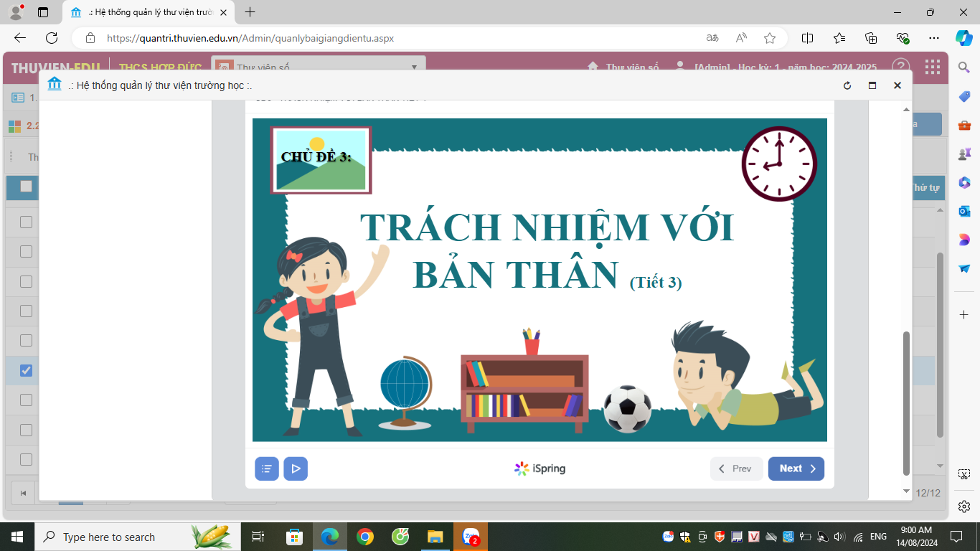
Task: Open the Telegram paper plane sidebar icon
Action: (x=964, y=268)
